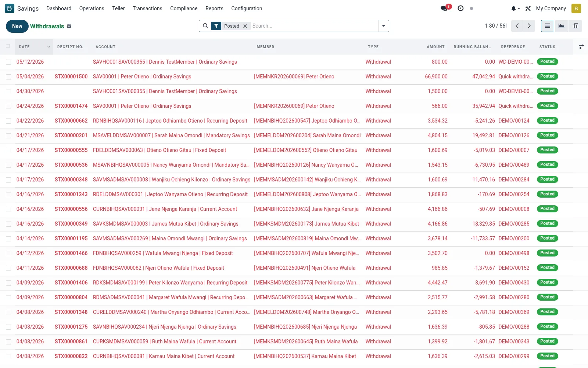Image resolution: width=588 pixels, height=368 pixels.
Task: Focus the search input field
Action: (x=314, y=26)
